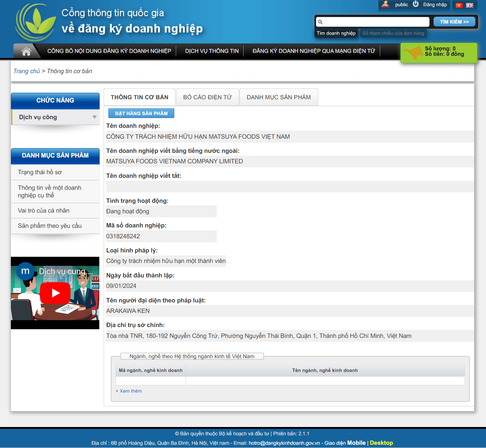Open Công bố nội dung đăng ký doanh nghiệp menu

tap(109, 51)
